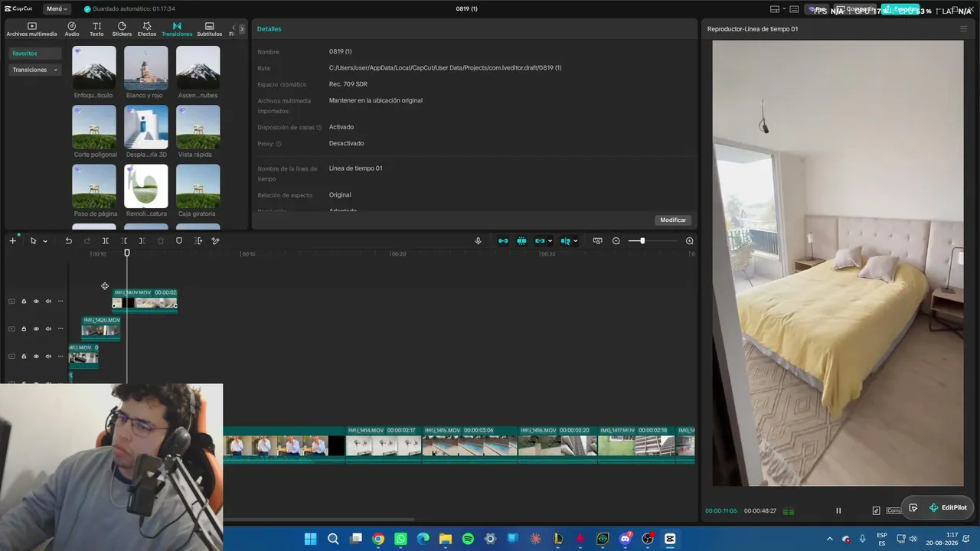Viewport: 980px width, 551px height.
Task: Open WhatsApp from the taskbar
Action: (x=400, y=539)
